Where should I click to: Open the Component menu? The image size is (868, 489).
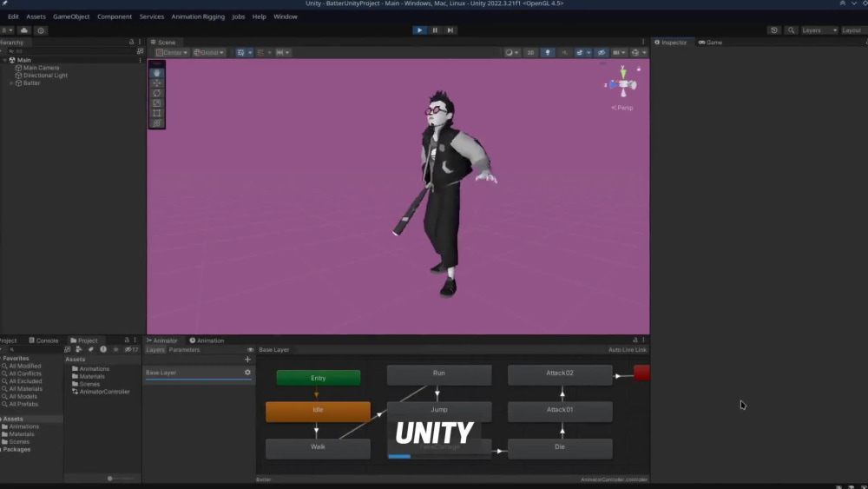pos(114,17)
